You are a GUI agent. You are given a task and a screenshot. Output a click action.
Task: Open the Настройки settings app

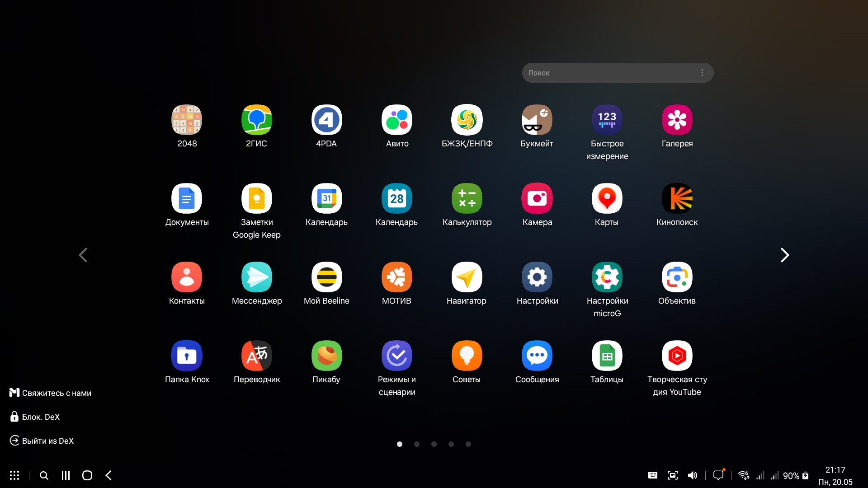[x=537, y=277]
